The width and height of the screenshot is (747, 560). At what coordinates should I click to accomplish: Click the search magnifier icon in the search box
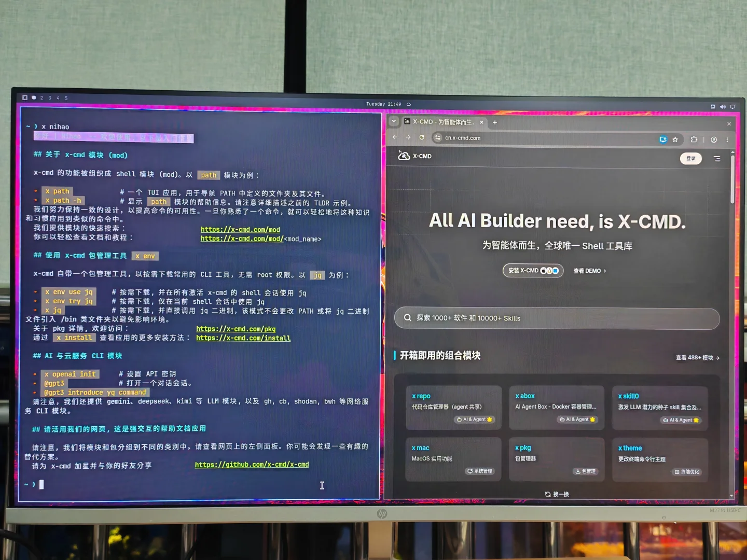point(408,318)
